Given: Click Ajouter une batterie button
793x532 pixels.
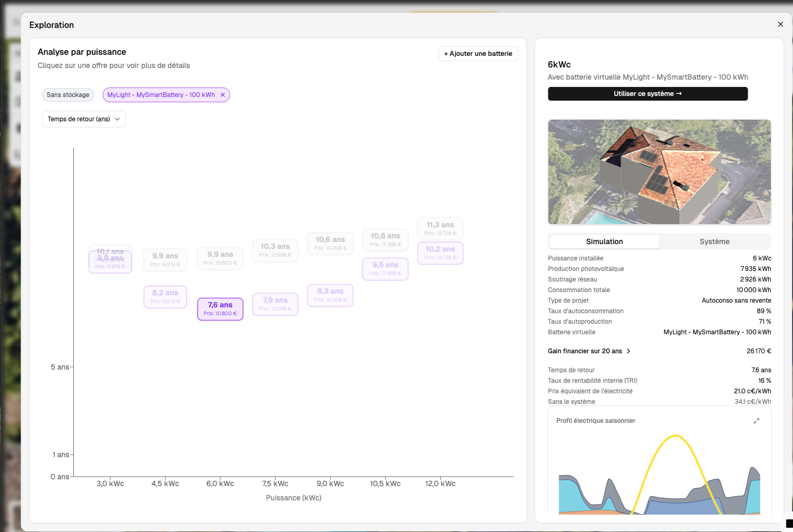Looking at the screenshot, I should (478, 54).
